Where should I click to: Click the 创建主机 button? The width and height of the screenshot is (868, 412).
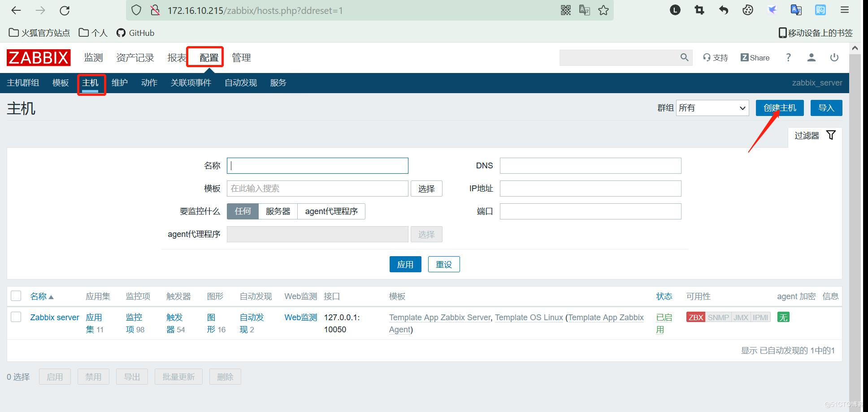(780, 108)
